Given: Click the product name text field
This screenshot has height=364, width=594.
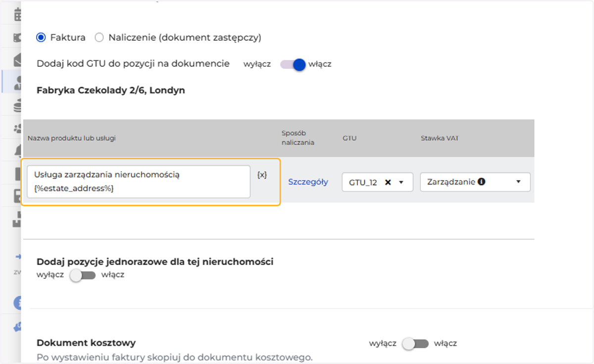Looking at the screenshot, I should 139,182.
